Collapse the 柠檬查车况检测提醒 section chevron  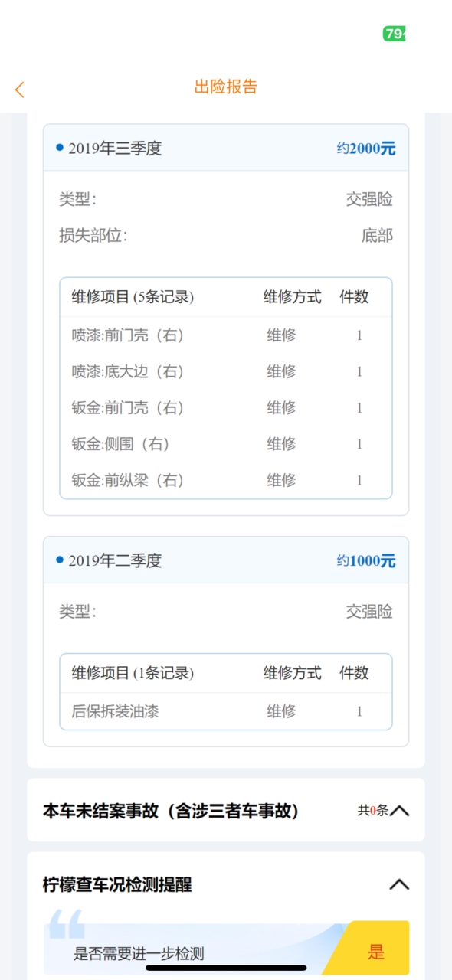pos(399,884)
